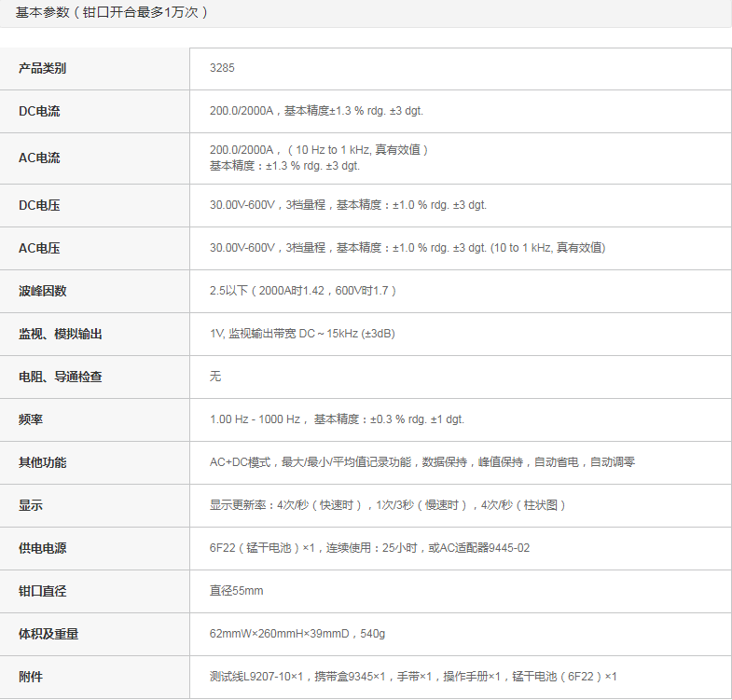Click the DC电流 value with ±1.3 % rdg.
This screenshot has width=732, height=700.
pos(316,111)
